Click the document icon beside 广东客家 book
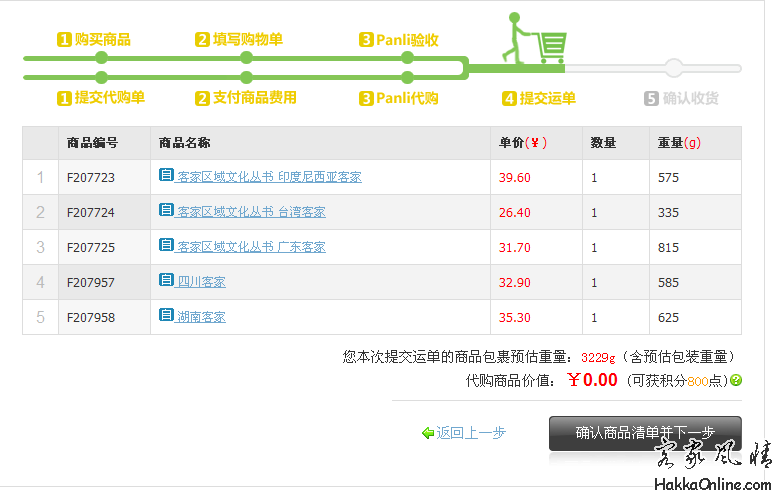 (x=166, y=245)
